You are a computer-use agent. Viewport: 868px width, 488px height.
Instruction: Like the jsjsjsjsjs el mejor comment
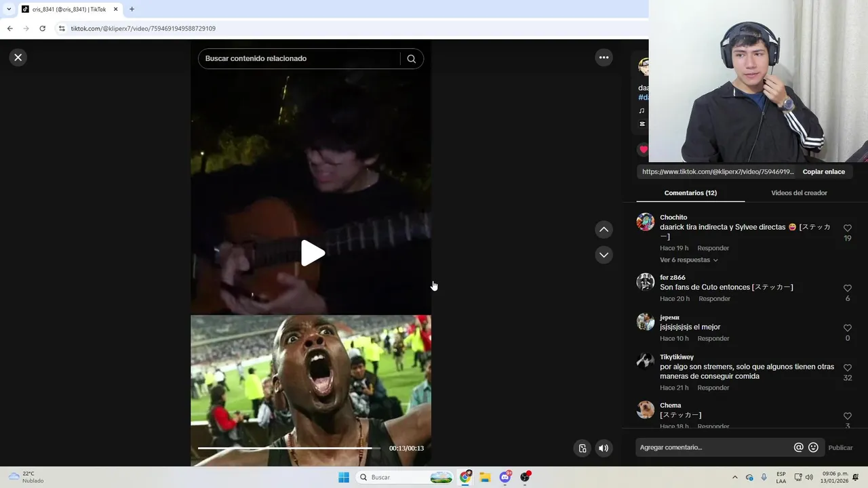(847, 328)
